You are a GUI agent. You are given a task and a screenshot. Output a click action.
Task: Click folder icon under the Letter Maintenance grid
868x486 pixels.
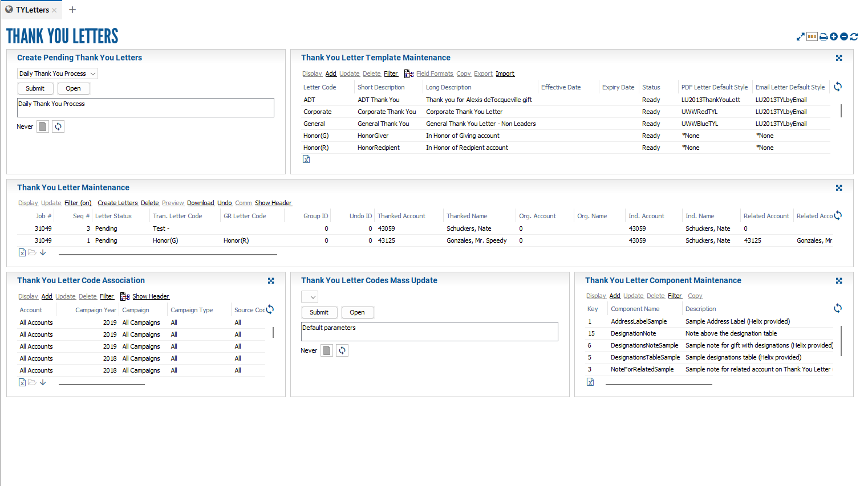(33, 252)
